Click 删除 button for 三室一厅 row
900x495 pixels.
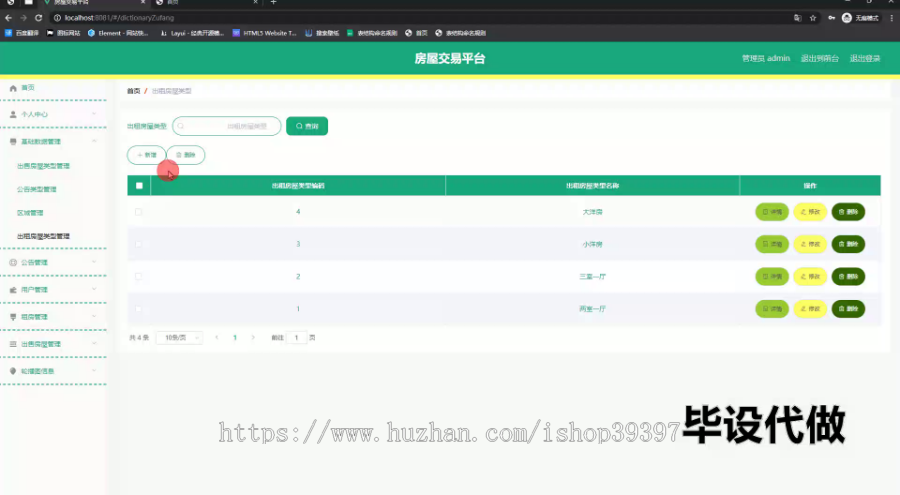click(848, 276)
